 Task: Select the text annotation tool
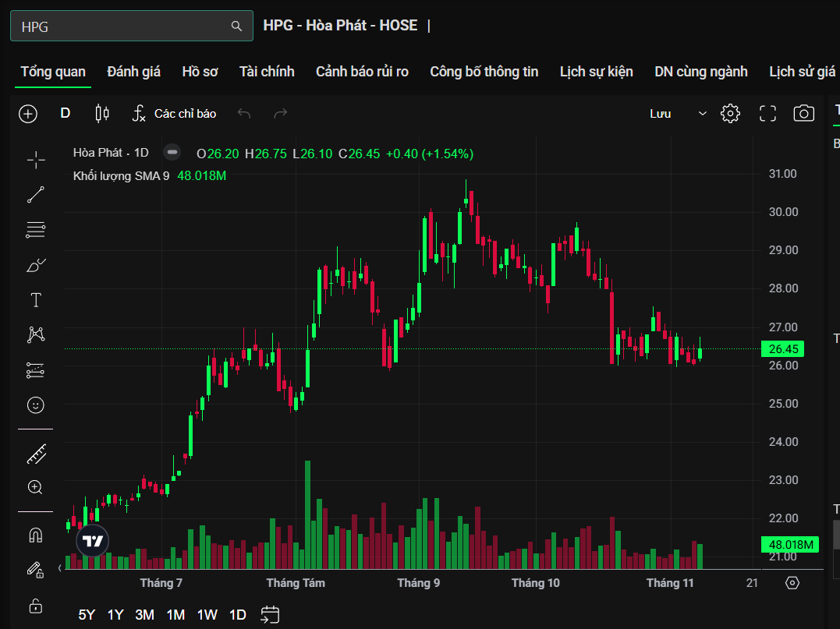click(x=36, y=300)
